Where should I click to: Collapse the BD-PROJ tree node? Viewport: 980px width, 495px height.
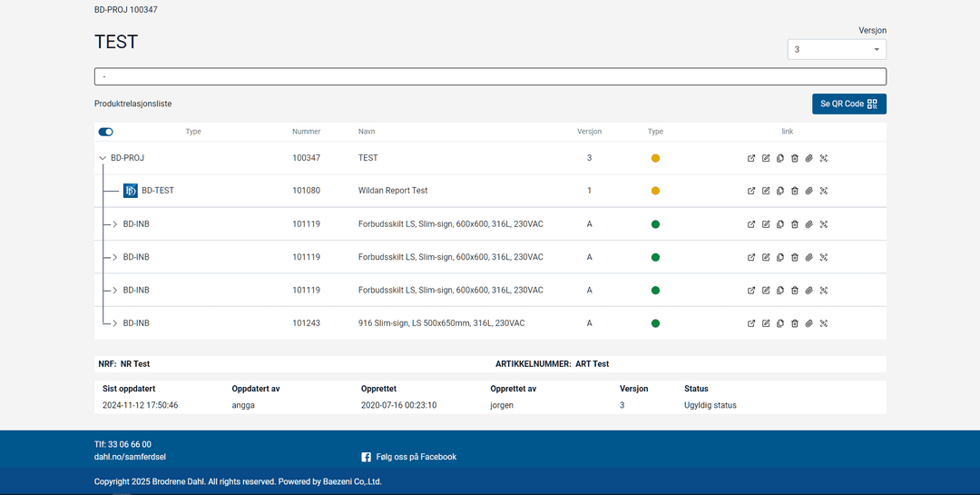102,158
